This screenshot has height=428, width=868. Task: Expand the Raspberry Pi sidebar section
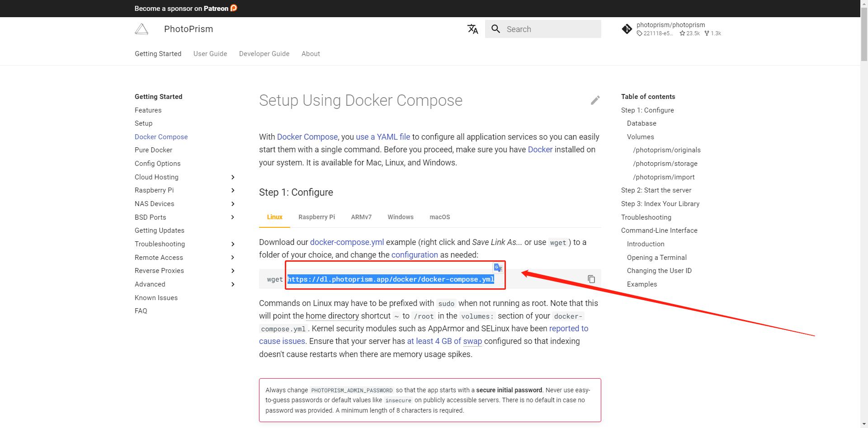[233, 190]
